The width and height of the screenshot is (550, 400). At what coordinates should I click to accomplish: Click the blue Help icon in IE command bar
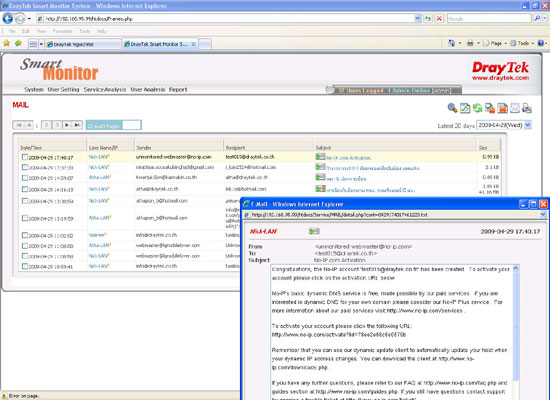tap(541, 43)
